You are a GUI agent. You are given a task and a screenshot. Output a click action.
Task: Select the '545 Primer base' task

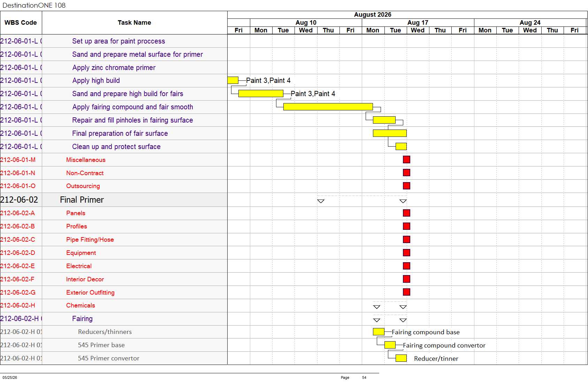click(x=101, y=345)
